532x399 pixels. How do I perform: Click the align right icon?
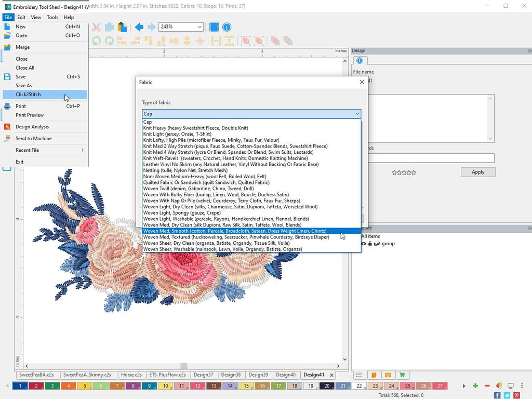tap(135, 41)
